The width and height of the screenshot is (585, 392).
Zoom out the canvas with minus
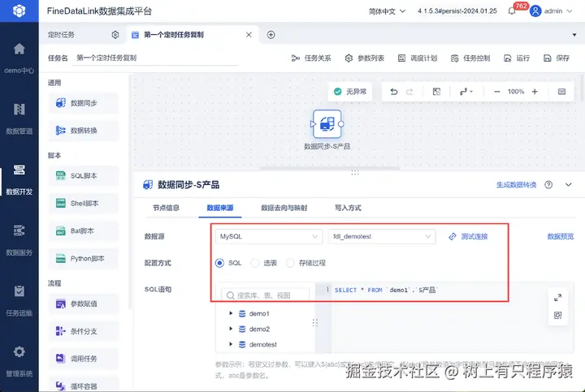coord(497,92)
